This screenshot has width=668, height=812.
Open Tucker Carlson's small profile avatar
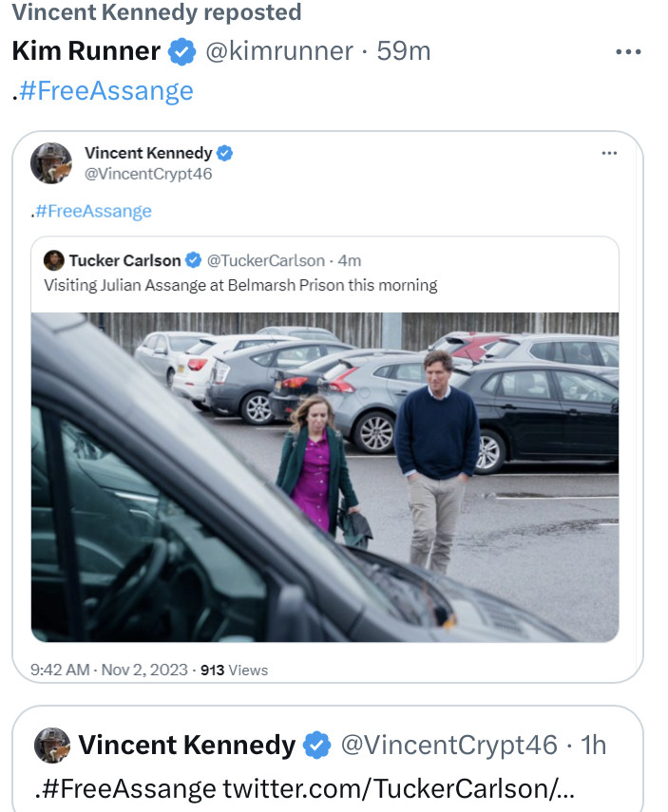54,260
